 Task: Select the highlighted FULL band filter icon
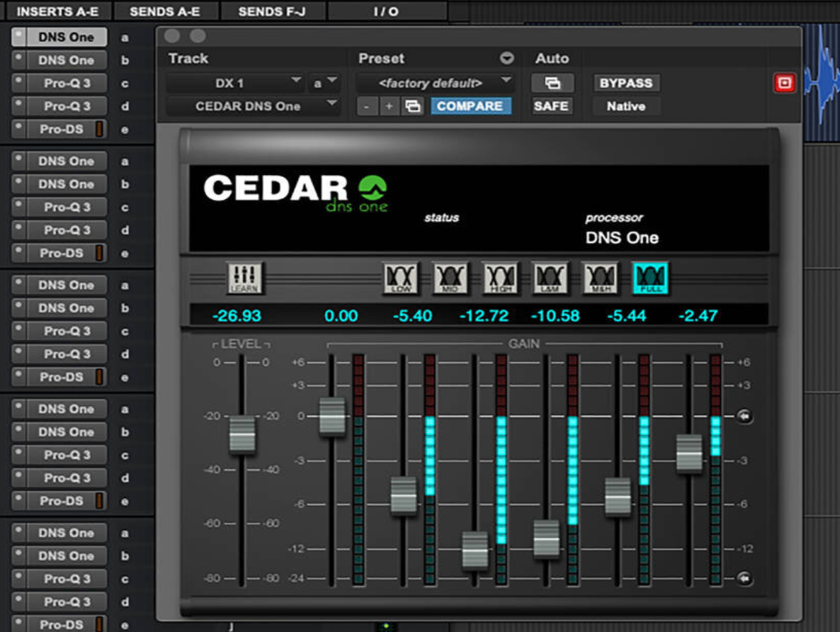[x=650, y=278]
